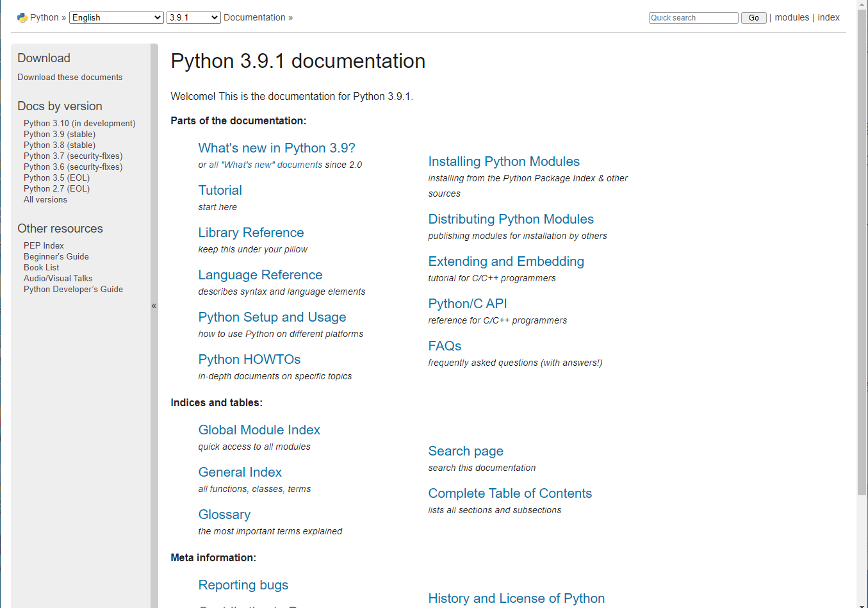Go to Installing Python Modules
This screenshot has width=868, height=608.
[504, 161]
